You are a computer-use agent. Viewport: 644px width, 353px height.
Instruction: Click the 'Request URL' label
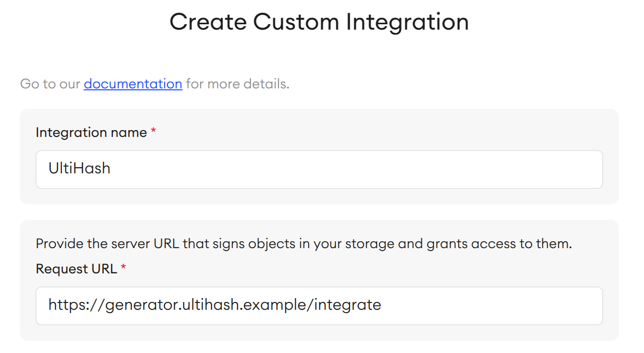76,269
